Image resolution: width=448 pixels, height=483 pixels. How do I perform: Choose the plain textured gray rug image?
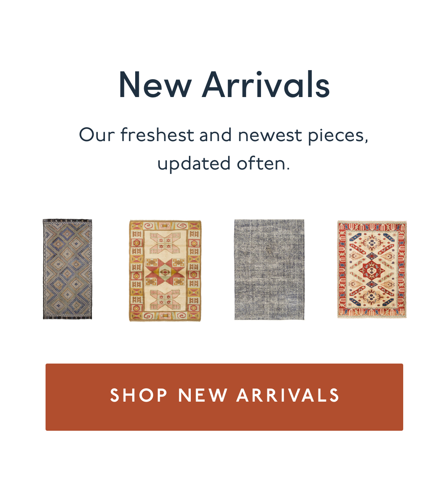click(x=269, y=269)
